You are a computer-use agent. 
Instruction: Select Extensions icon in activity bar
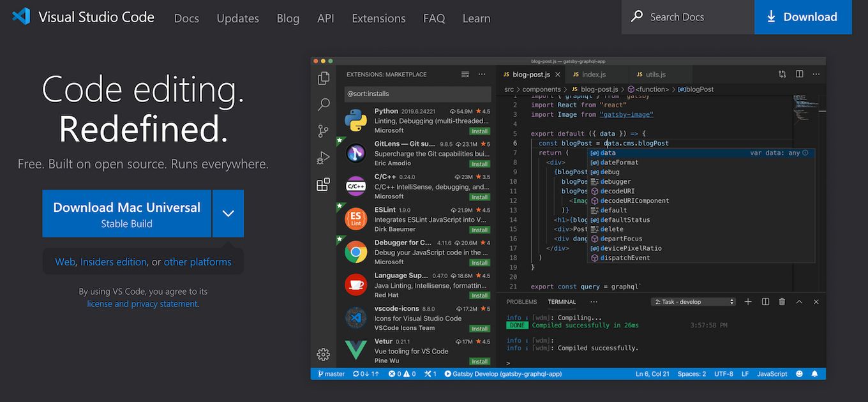tap(324, 184)
